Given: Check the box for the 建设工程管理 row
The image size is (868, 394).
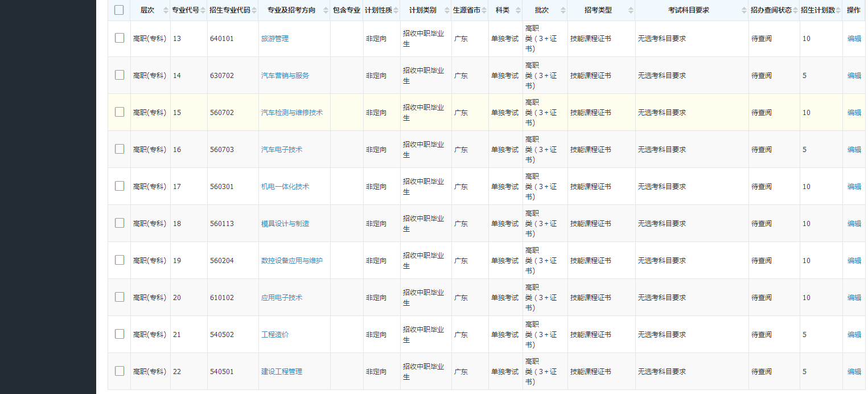Looking at the screenshot, I should point(120,371).
